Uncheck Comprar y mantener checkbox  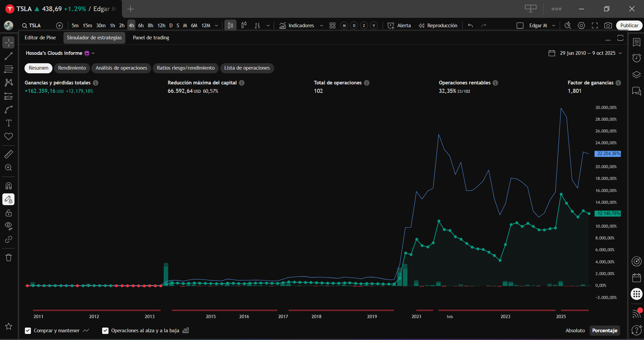pyautogui.click(x=28, y=331)
